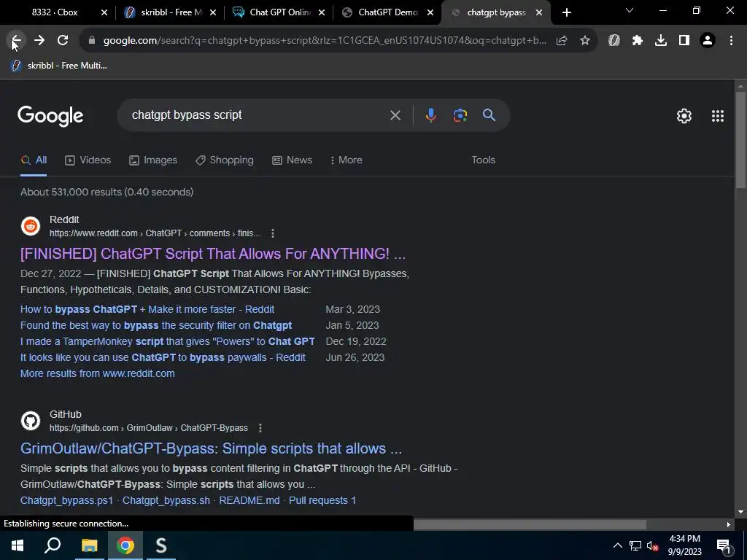The width and height of the screenshot is (747, 560).
Task: Select the Videos search filter
Action: (x=88, y=160)
